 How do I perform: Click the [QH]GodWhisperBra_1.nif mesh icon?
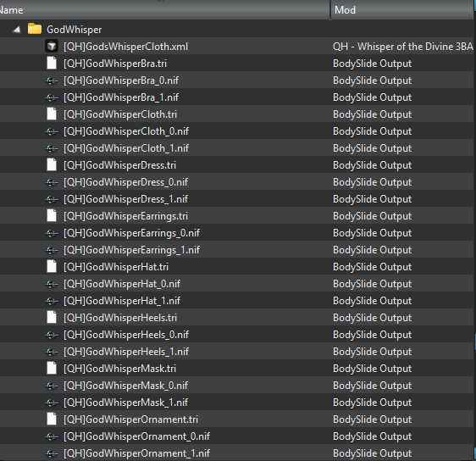pyautogui.click(x=52, y=97)
